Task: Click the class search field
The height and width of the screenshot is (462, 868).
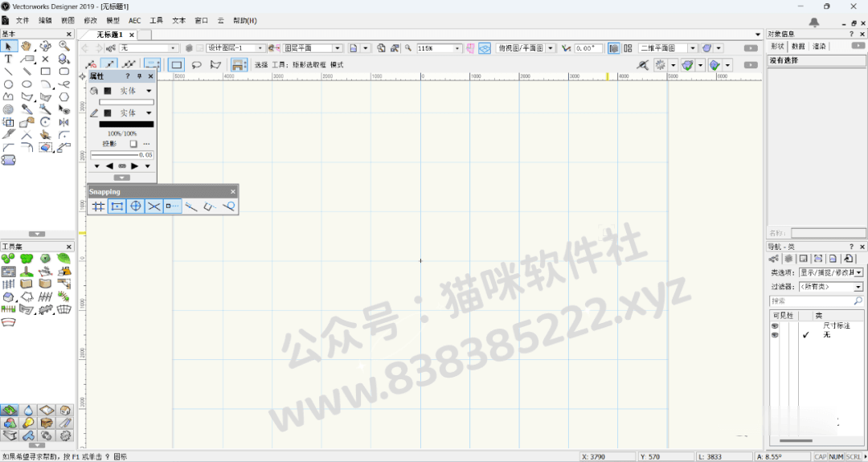Action: pos(817,301)
